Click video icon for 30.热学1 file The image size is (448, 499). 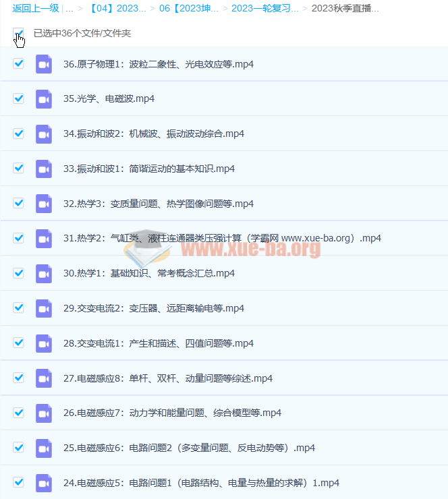pos(44,273)
